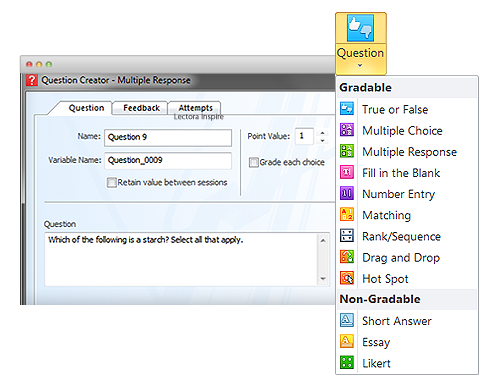The image size is (504, 389).
Task: Click the Matching question icon
Action: [x=347, y=215]
